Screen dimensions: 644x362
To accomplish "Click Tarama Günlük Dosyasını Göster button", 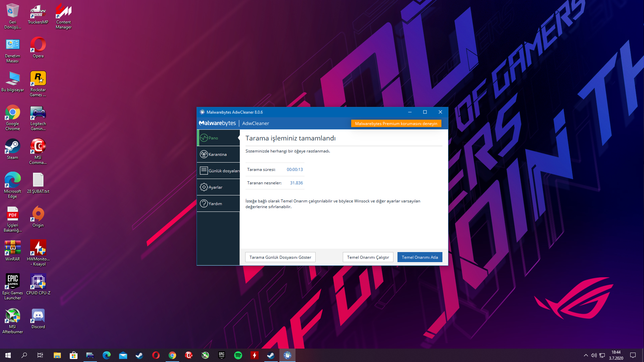I will pyautogui.click(x=280, y=257).
